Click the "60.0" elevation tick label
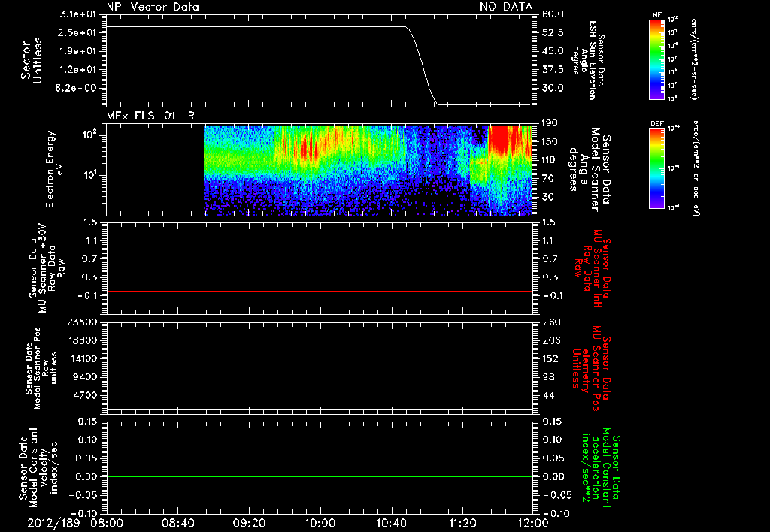The width and height of the screenshot is (770, 532). coord(553,14)
